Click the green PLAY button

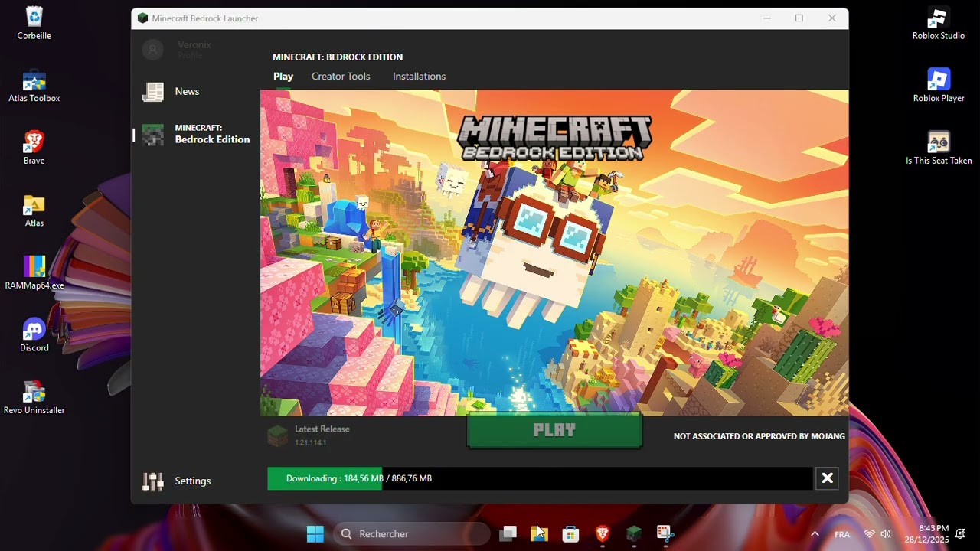(554, 431)
